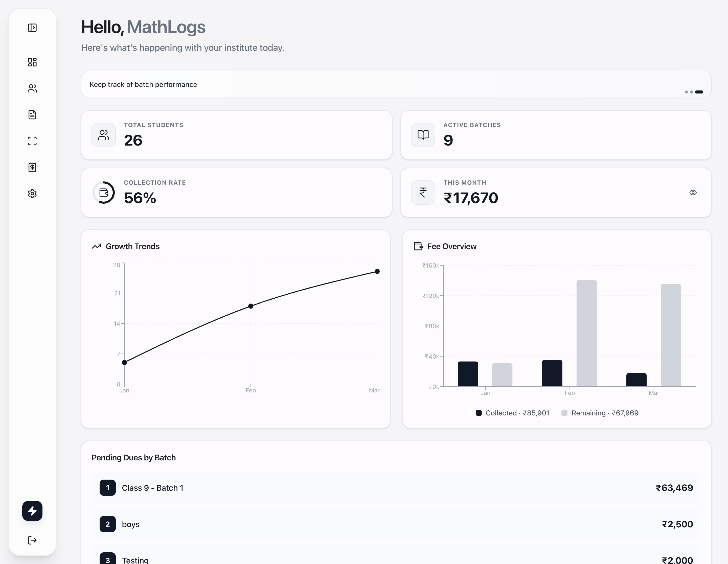
Task: Toggle the eye icon to hide This Month amount
Action: coord(693,193)
